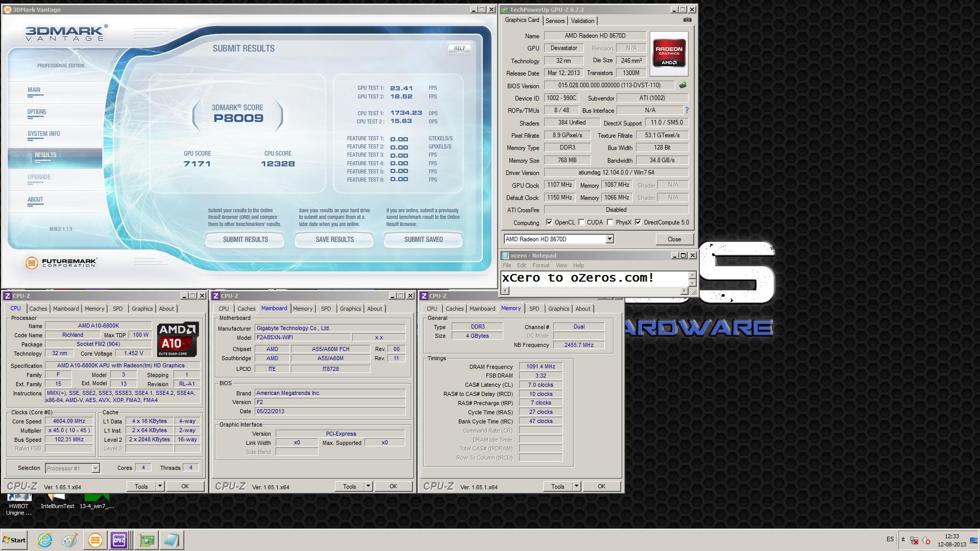Screen dimensions: 980x551
Task: Click the taskbar clock showing 12:33
Action: pos(952,540)
